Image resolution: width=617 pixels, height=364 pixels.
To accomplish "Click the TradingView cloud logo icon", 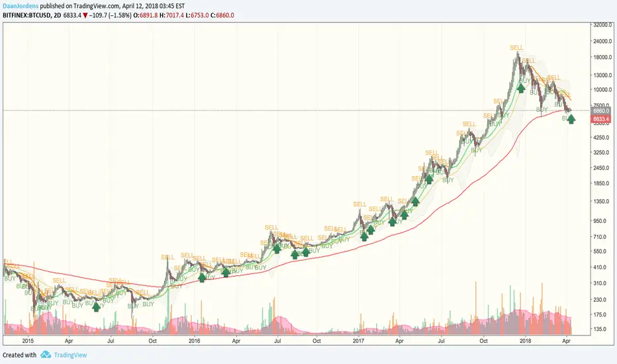I will click(x=46, y=355).
